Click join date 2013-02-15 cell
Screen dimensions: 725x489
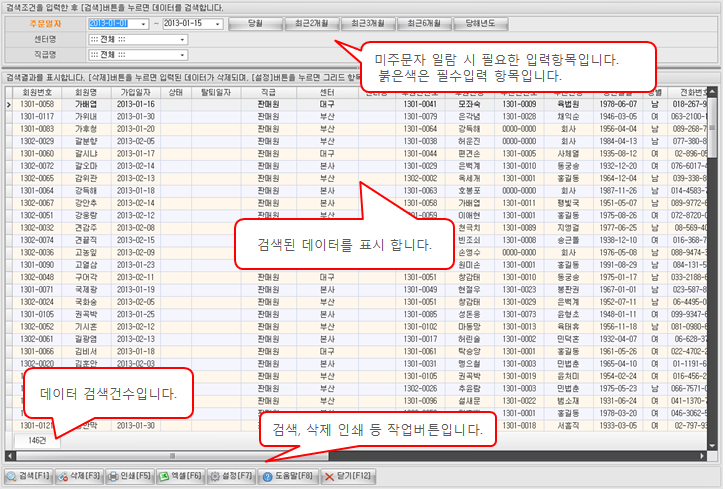tap(136, 240)
